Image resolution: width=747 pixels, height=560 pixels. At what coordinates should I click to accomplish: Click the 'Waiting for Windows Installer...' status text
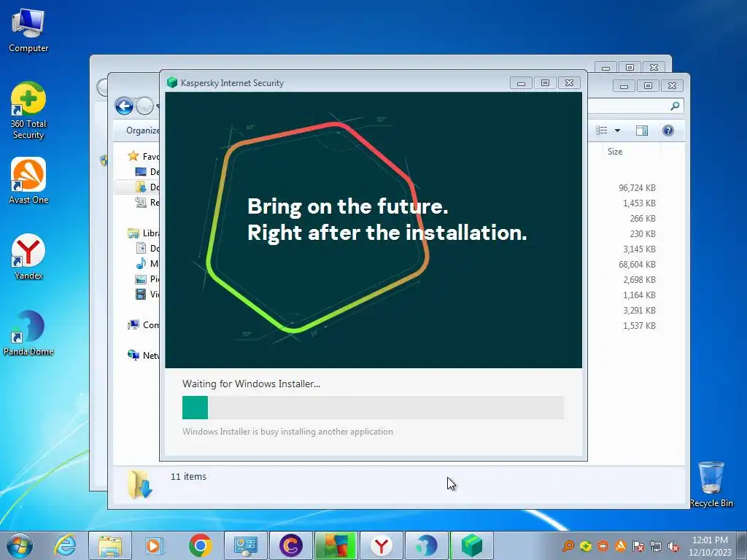251,384
